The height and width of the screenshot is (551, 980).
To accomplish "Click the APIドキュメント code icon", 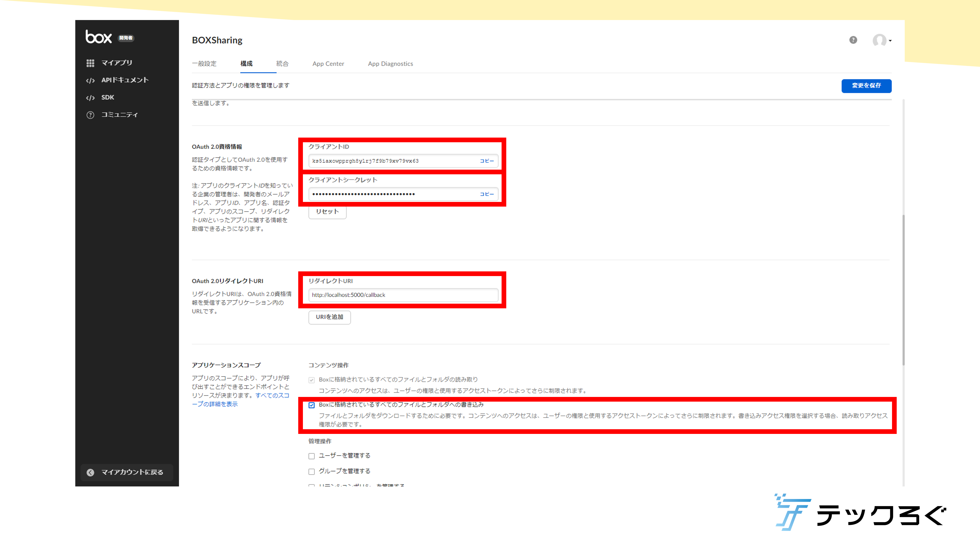I will coord(90,81).
